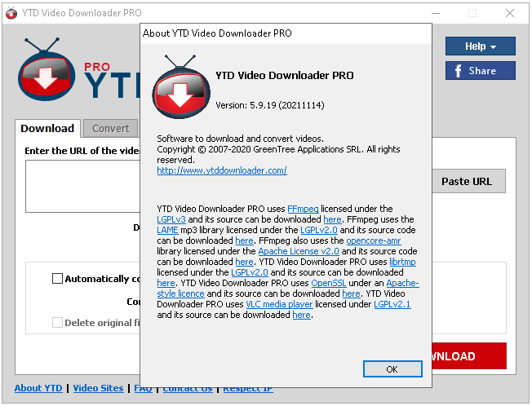
Task: Switch to the Download tab
Action: 47,129
